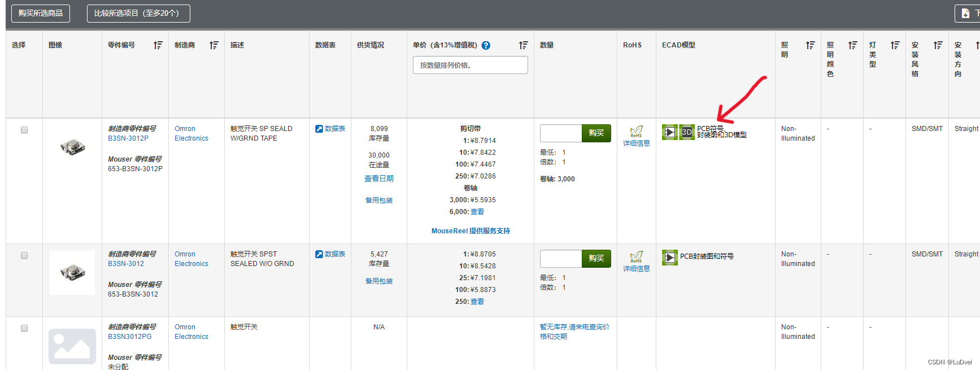
Task: Click 5,427 库存量 stock text
Action: click(x=379, y=259)
